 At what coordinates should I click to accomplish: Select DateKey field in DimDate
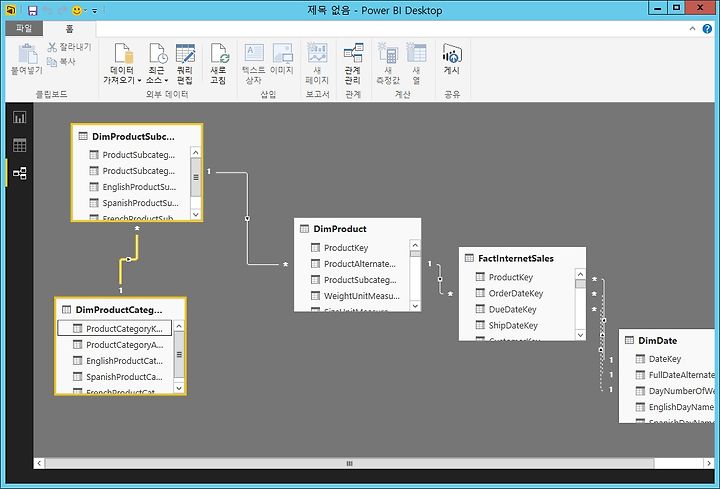[x=658, y=359]
